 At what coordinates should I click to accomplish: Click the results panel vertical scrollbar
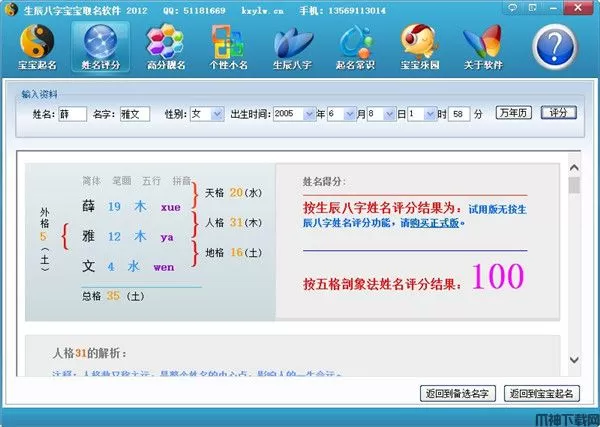(x=573, y=260)
